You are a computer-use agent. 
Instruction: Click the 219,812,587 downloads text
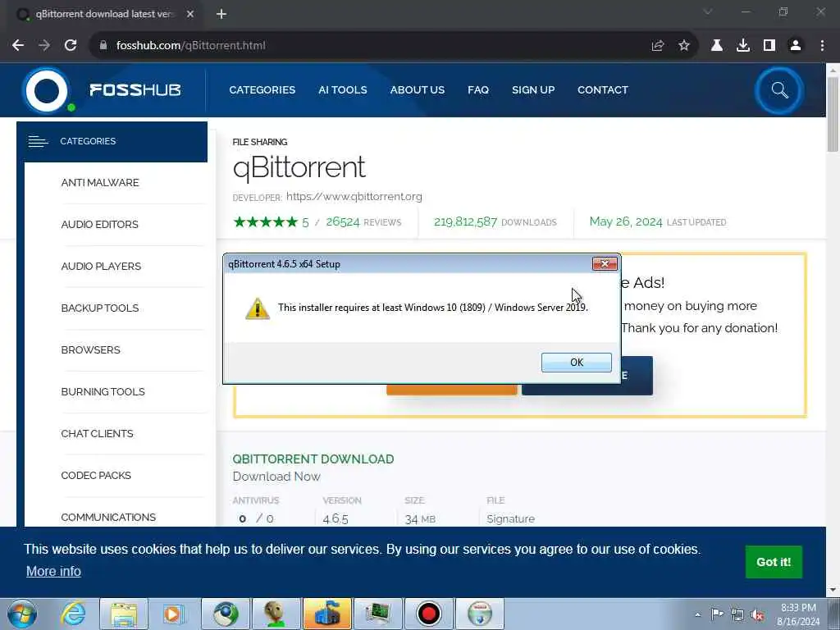495,221
